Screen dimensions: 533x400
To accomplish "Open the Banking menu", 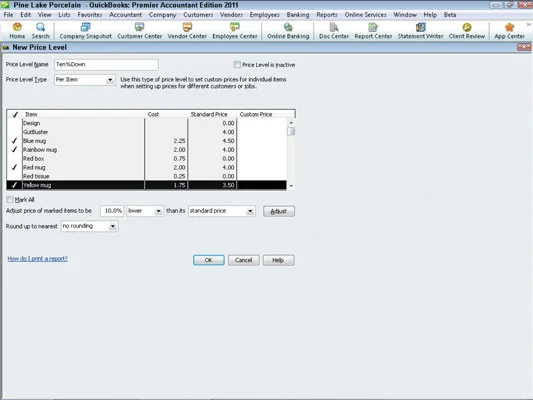I will point(298,15).
